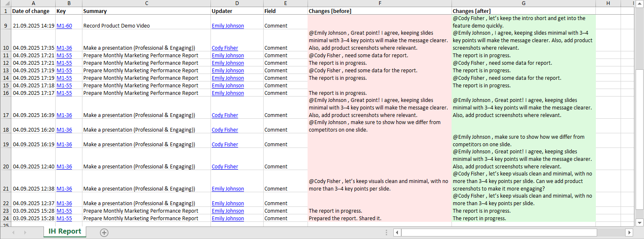Viewport: 644px width, 239px height.
Task: Open M1-36 link in row 22
Action: point(64,203)
